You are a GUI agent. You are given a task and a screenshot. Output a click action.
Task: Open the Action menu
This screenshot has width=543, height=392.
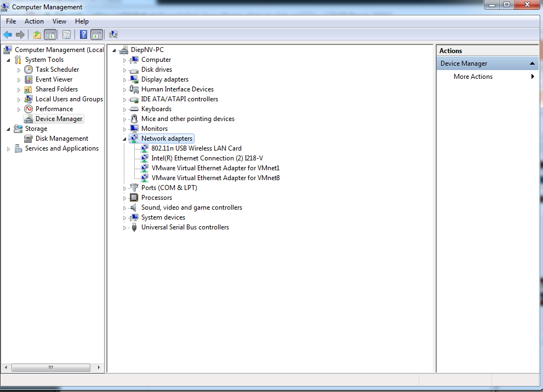(34, 21)
